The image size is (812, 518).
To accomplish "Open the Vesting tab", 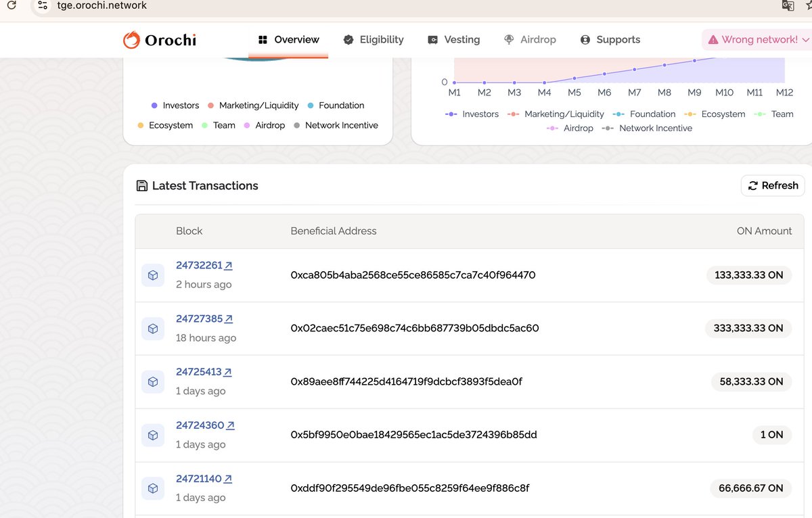I will coord(454,40).
